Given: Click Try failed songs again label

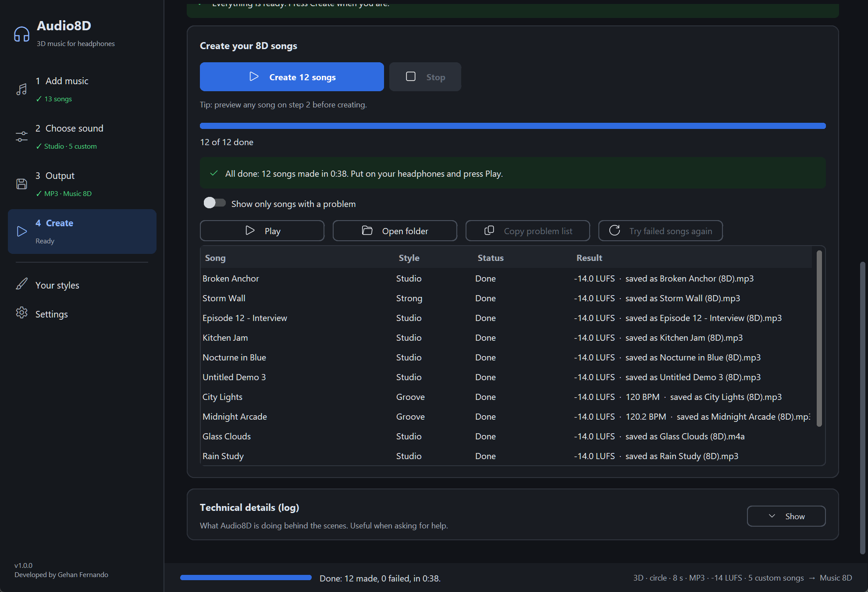Looking at the screenshot, I should coord(670,231).
